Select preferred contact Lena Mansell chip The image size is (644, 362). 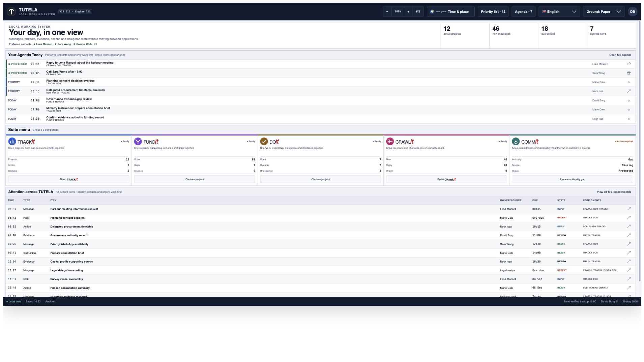click(x=42, y=44)
